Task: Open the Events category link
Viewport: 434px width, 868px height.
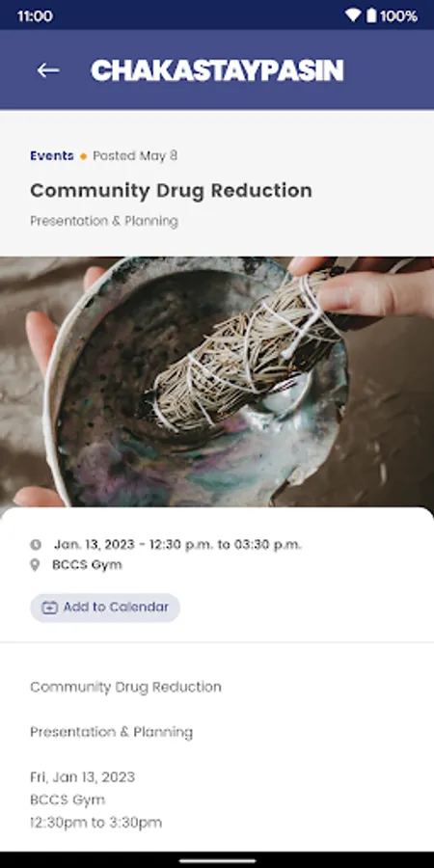Action: tap(52, 156)
